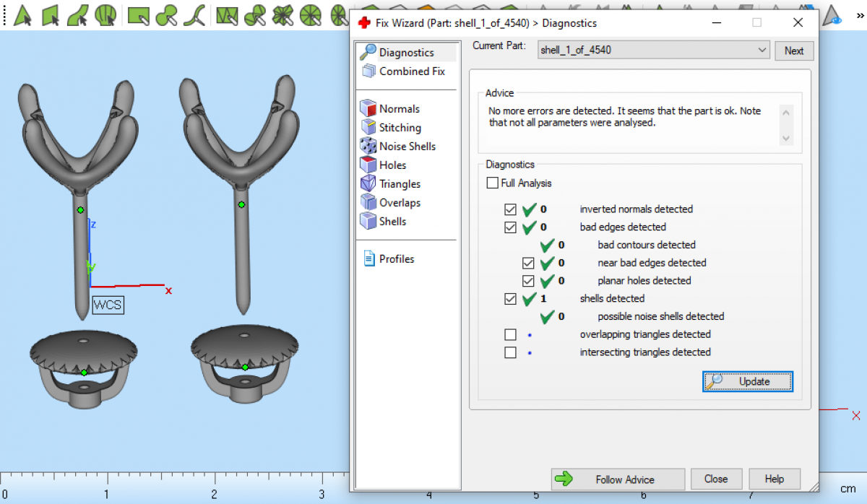Click the Triangles wireframe cube icon
This screenshot has height=504, width=867.
(368, 184)
